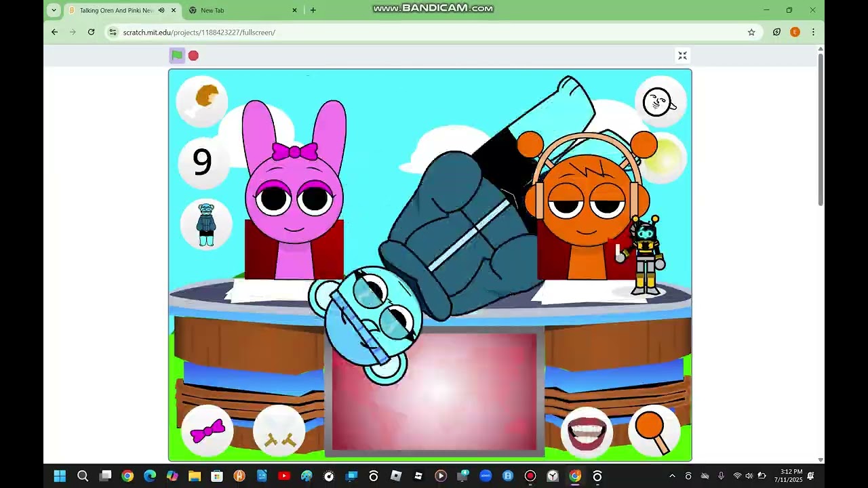Close the New Tab tab
Image resolution: width=868 pixels, height=488 pixels.
pos(294,10)
